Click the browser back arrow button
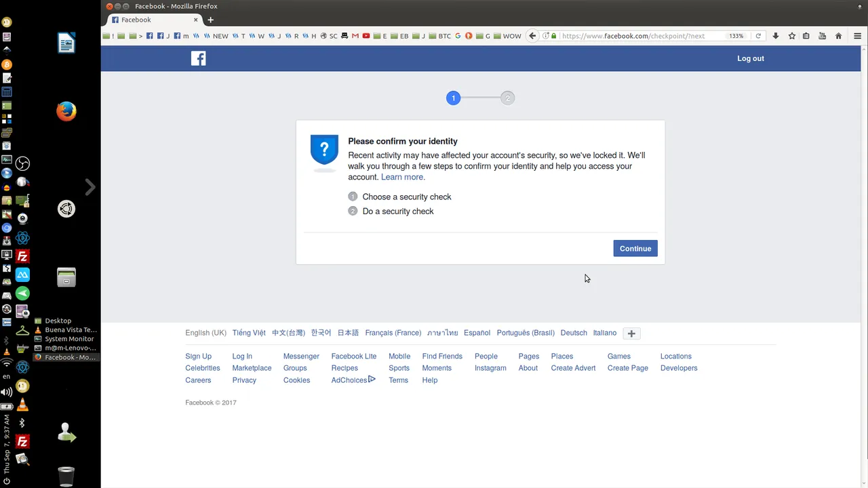The image size is (868, 488). [x=532, y=36]
